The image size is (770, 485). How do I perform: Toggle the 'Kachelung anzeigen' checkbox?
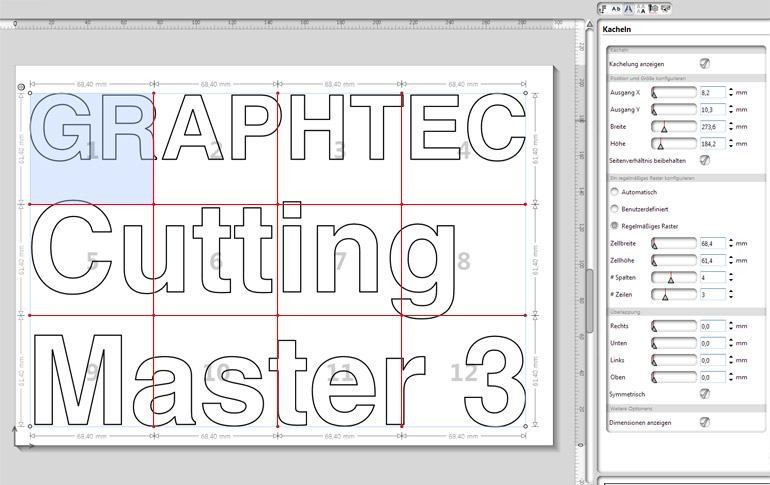click(705, 63)
